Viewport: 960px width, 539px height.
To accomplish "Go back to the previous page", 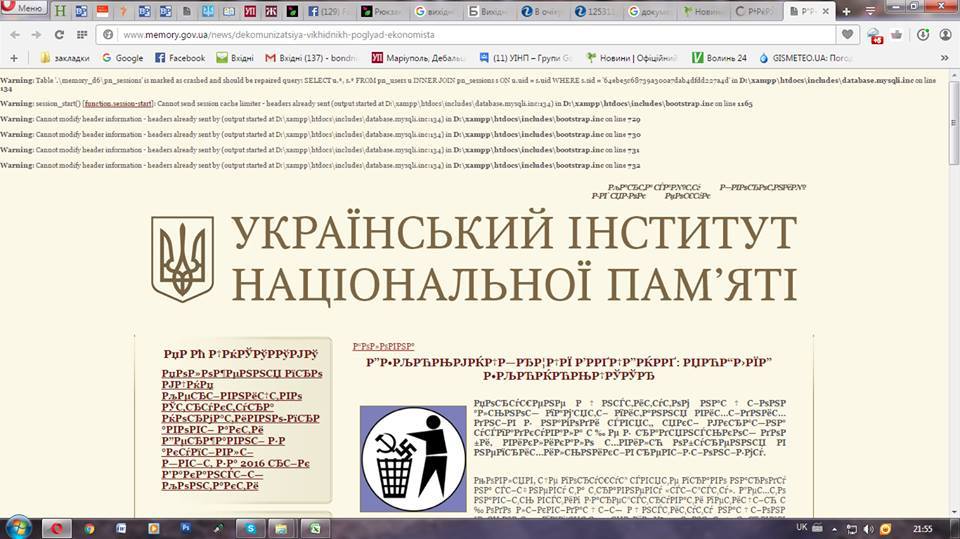I will pyautogui.click(x=15, y=35).
